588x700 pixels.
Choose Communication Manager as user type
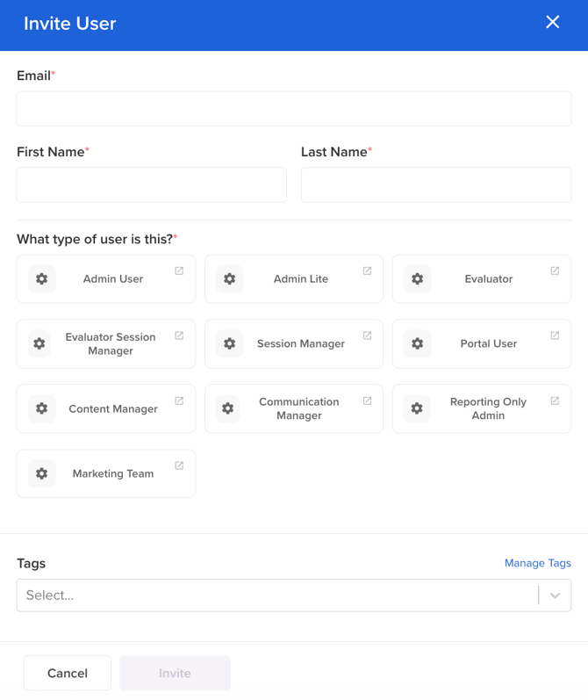click(294, 408)
